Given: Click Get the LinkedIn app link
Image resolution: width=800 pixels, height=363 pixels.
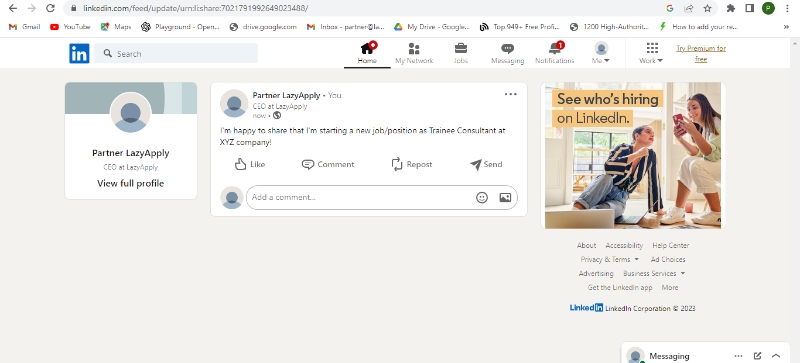Looking at the screenshot, I should coord(620,287).
